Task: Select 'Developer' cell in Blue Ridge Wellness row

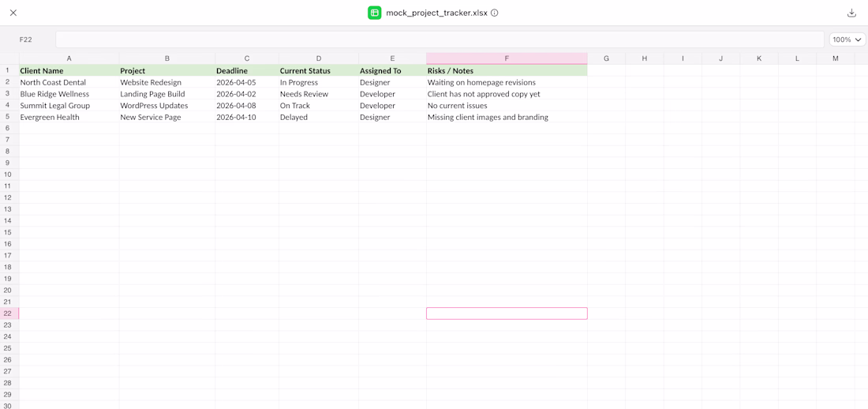Action: coord(392,94)
